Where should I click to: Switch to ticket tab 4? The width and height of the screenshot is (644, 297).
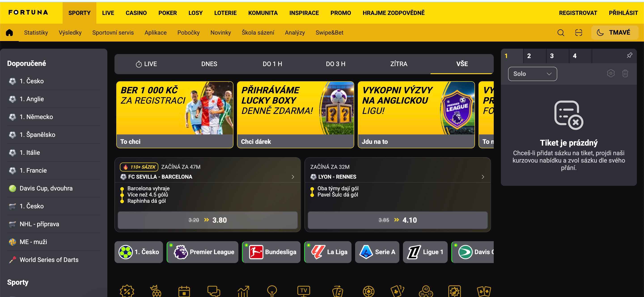click(x=580, y=56)
